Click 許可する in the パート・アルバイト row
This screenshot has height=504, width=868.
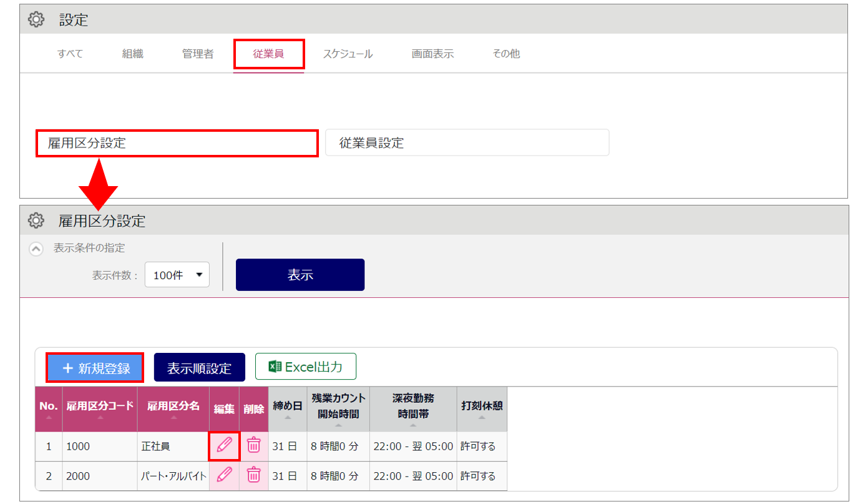(482, 476)
